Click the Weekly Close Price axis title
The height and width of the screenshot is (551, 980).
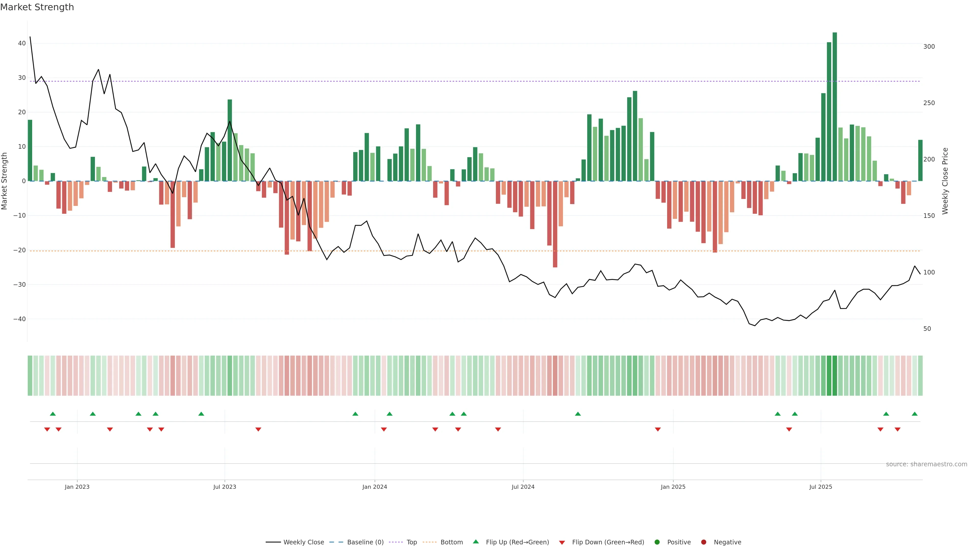point(945,181)
